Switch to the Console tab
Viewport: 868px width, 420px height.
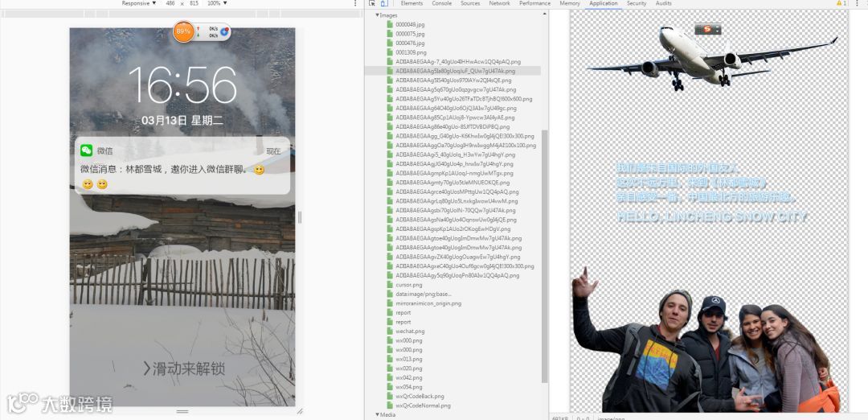pyautogui.click(x=442, y=3)
